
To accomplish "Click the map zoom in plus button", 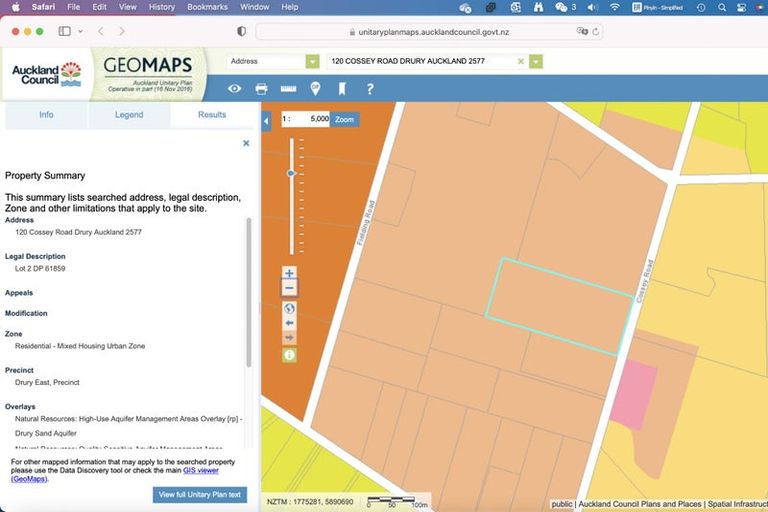I will pos(290,273).
